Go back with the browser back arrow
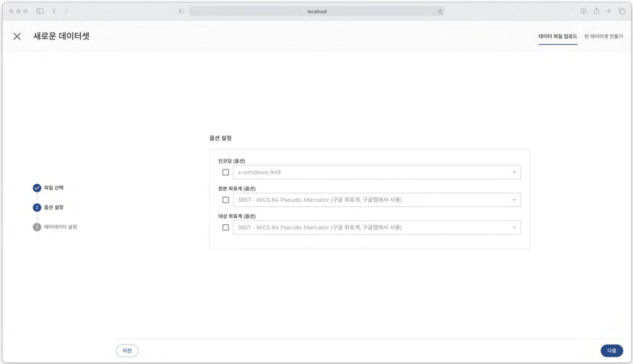The height and width of the screenshot is (364, 633). pos(54,11)
